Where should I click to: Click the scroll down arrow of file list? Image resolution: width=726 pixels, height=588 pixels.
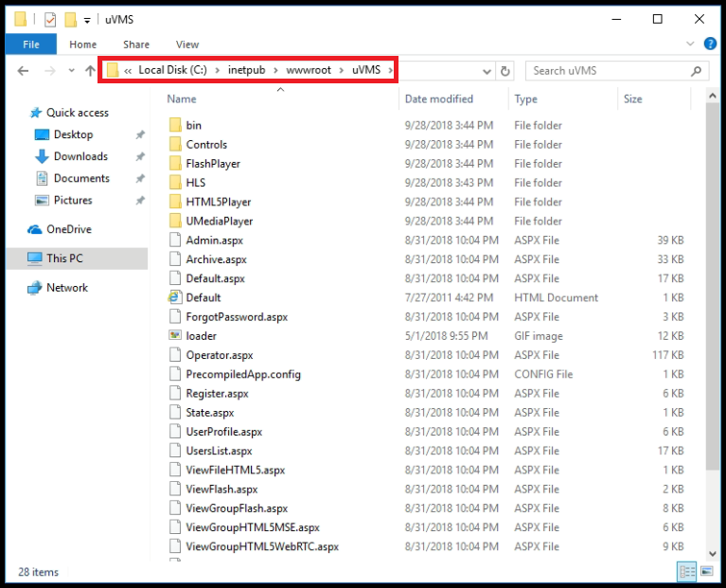click(x=713, y=554)
